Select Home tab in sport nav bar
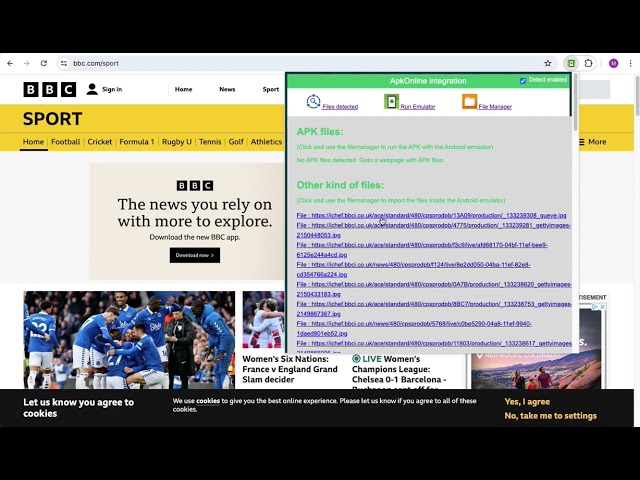Screen dimensions: 640x480 point(33,142)
